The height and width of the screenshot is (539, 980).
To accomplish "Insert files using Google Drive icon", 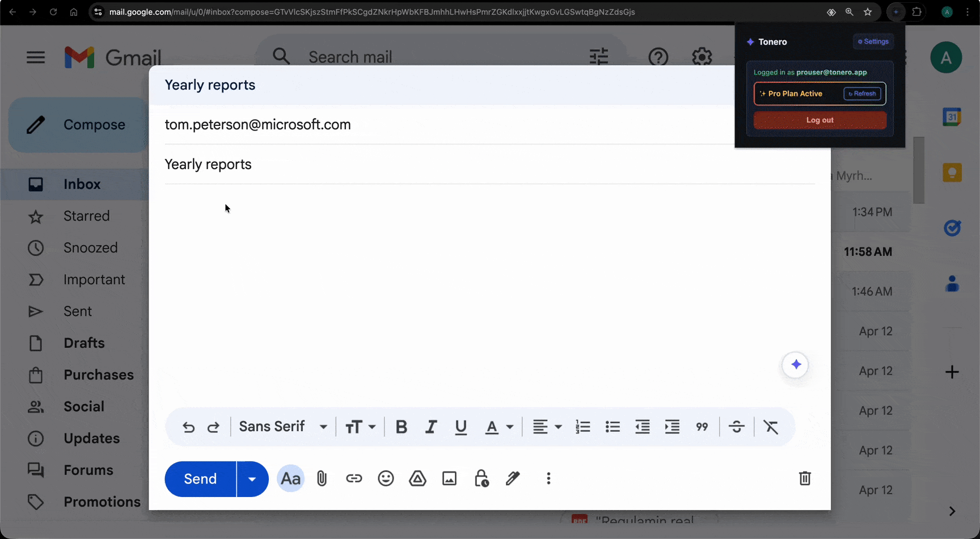I will (417, 479).
